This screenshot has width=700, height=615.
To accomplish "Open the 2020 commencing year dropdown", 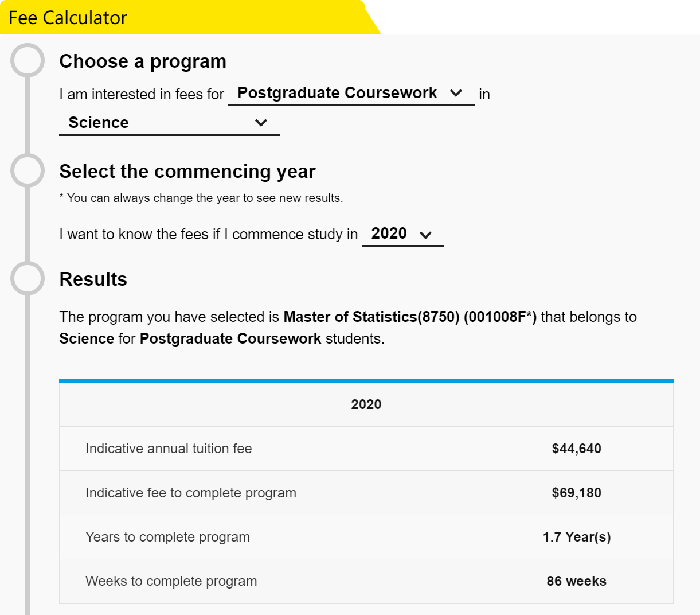I will click(403, 234).
